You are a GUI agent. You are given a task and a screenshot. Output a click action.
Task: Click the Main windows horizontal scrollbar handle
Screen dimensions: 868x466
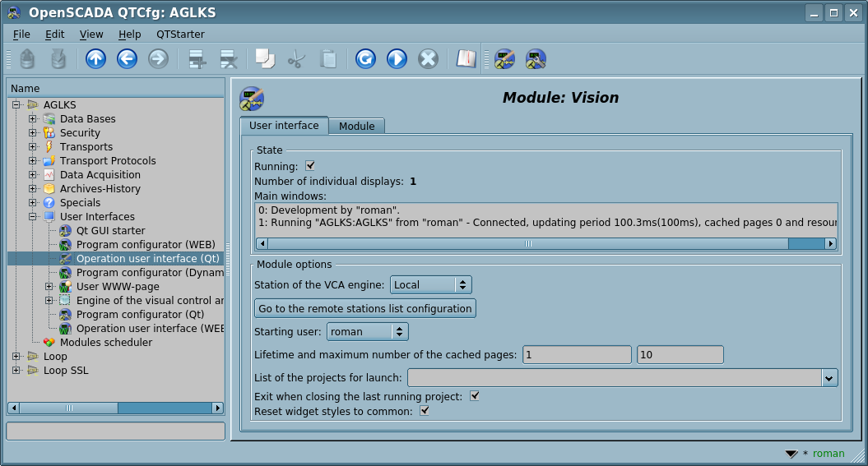pyautogui.click(x=528, y=243)
